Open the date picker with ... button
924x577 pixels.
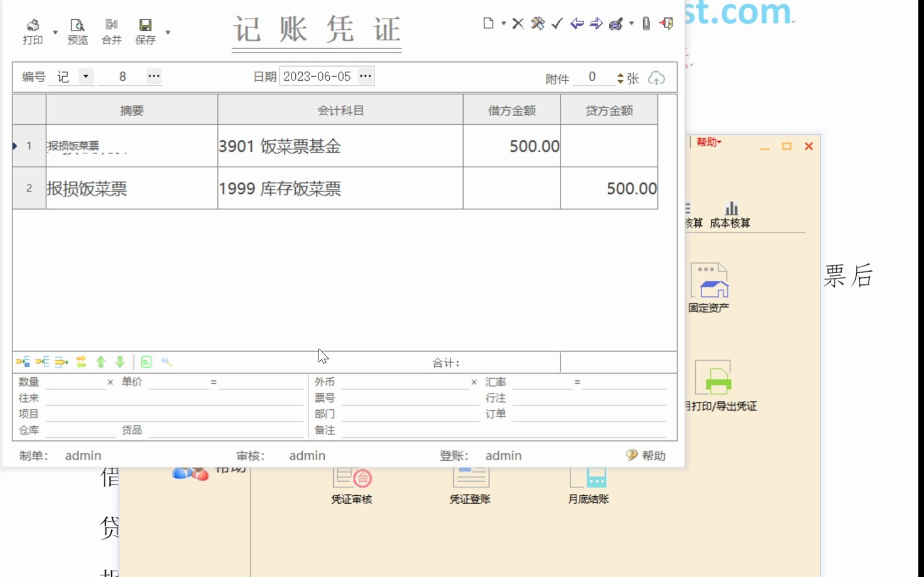(x=365, y=76)
